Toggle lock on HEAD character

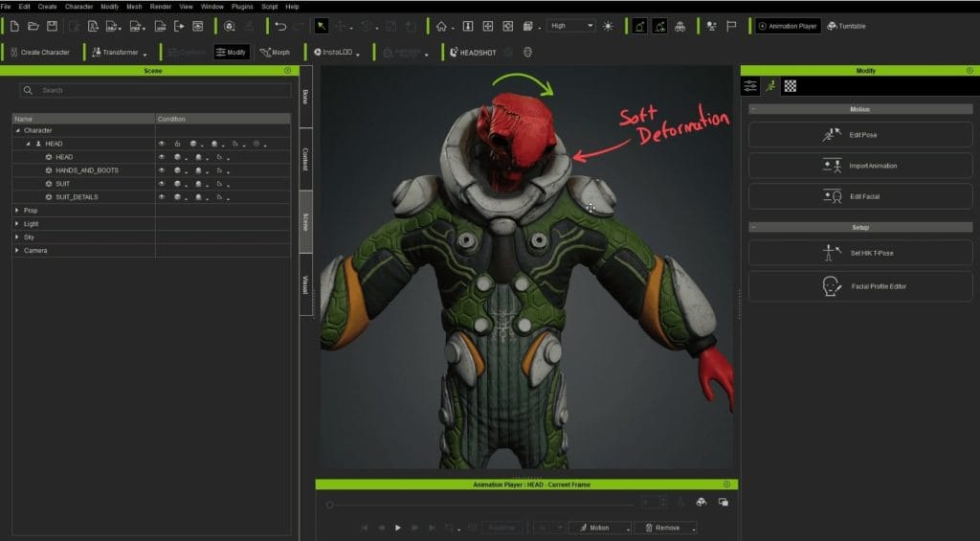[x=177, y=144]
